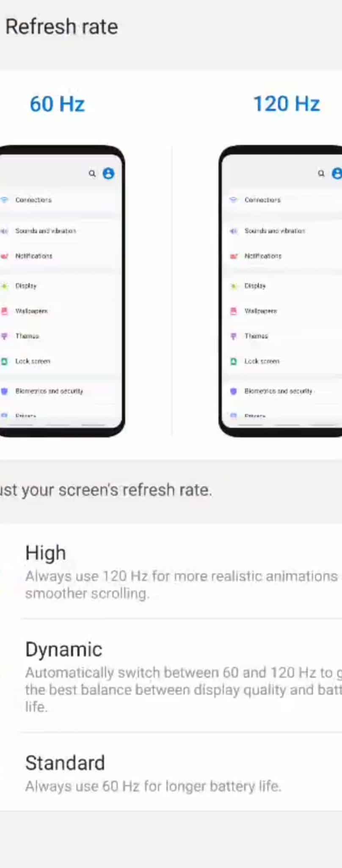The width and height of the screenshot is (342, 868).
Task: Click Biometrics shield icon in 120 Hz preview
Action: pyautogui.click(x=233, y=391)
